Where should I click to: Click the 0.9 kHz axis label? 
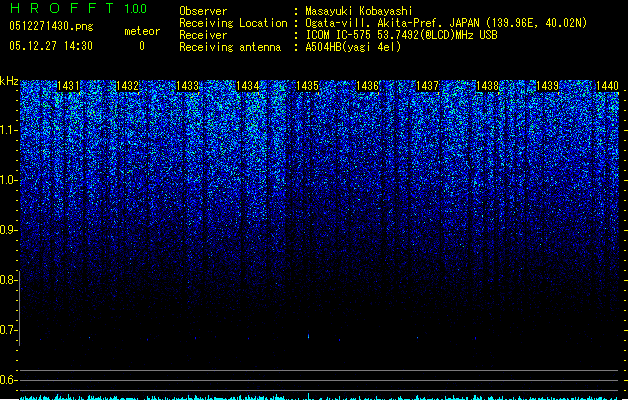click(x=9, y=230)
